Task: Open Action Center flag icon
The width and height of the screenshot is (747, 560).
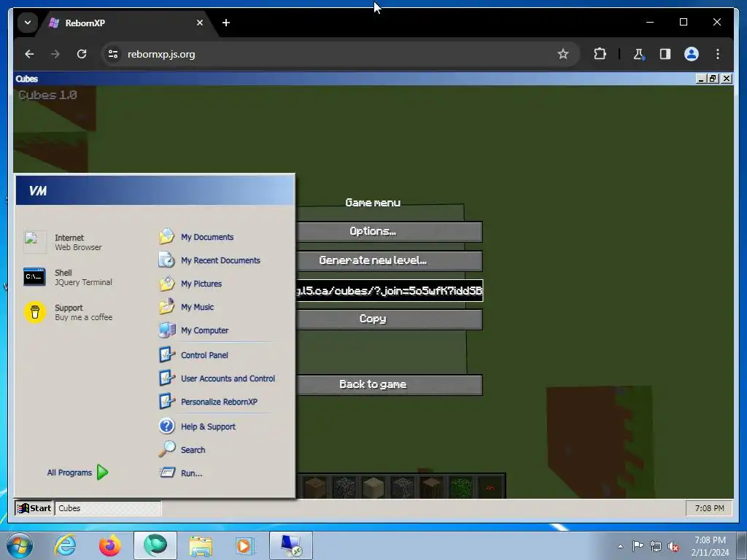Action: [638, 546]
